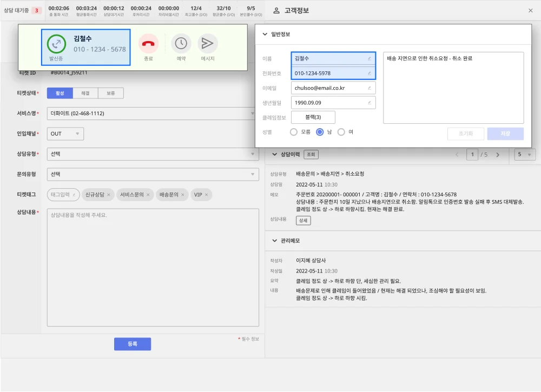The width and height of the screenshot is (541, 392).
Task: Select the 남 gender radio button
Action: tap(319, 131)
